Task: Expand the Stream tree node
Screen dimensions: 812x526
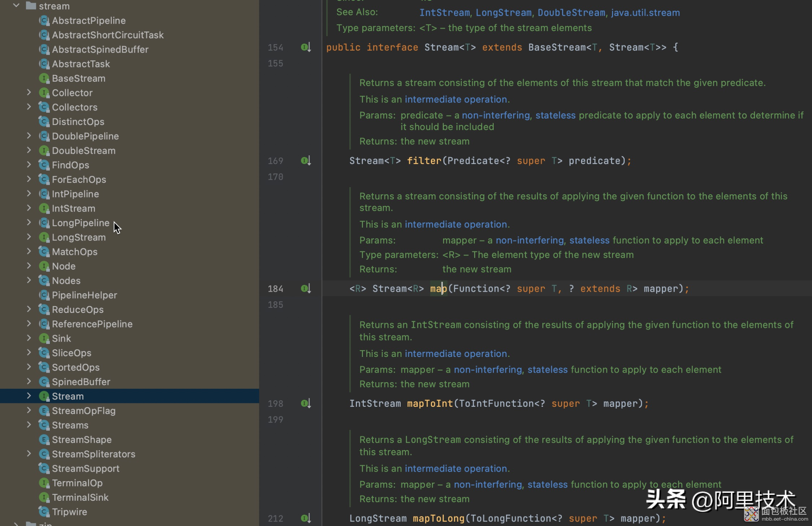Action: pyautogui.click(x=29, y=396)
